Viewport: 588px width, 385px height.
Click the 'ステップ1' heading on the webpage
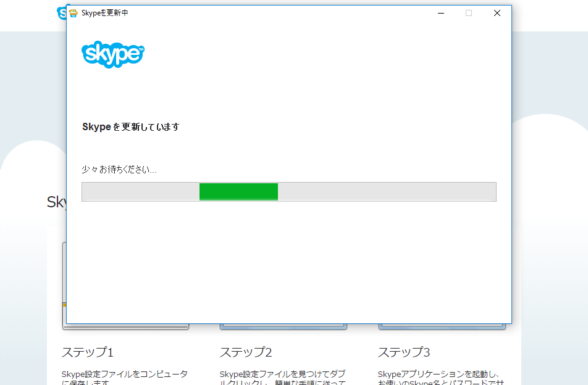(x=87, y=352)
